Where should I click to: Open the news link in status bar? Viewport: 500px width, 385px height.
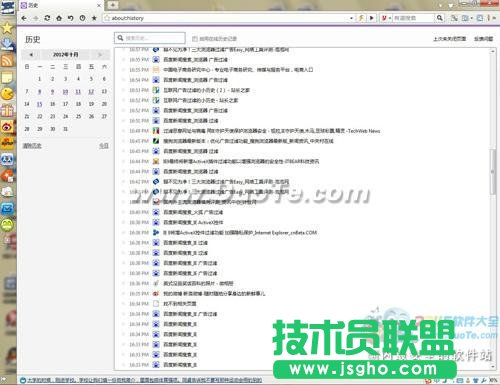144,380
